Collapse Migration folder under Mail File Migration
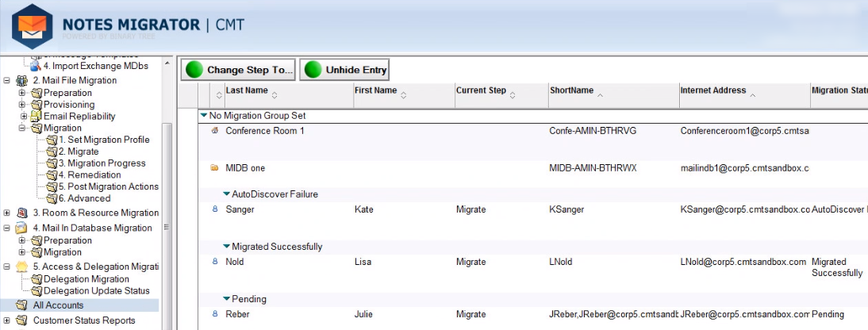Screen dimensions: 868x330 pos(22,128)
